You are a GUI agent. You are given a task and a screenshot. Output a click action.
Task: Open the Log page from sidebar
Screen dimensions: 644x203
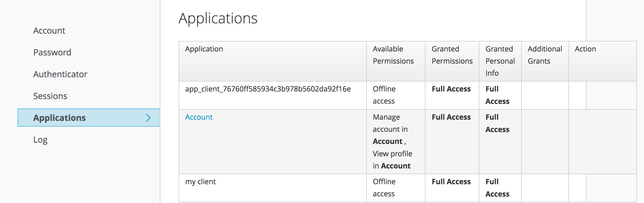(x=40, y=140)
